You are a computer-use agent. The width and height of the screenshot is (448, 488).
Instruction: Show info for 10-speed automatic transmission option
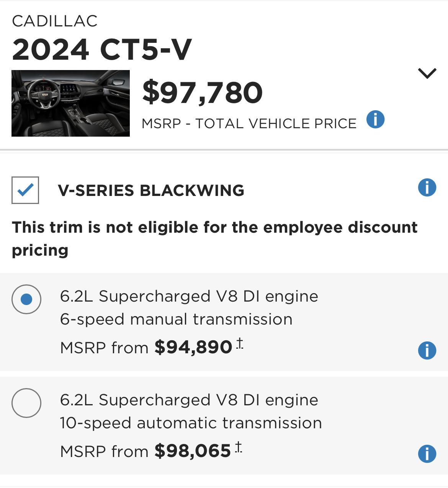[x=427, y=454]
